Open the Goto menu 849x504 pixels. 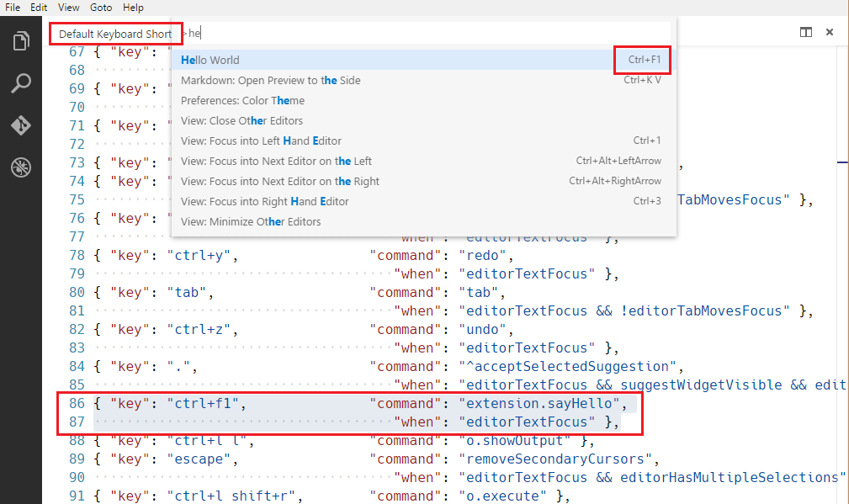(x=100, y=7)
